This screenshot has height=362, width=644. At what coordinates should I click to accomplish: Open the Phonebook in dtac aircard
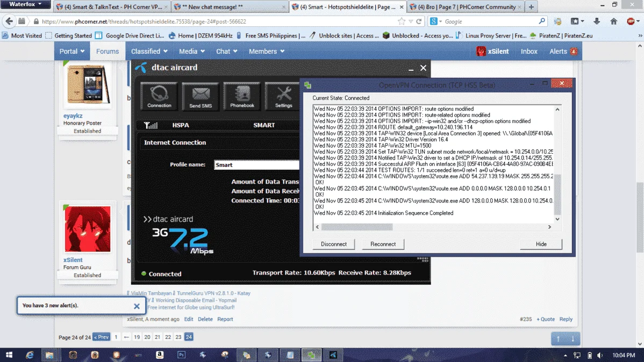(x=242, y=96)
